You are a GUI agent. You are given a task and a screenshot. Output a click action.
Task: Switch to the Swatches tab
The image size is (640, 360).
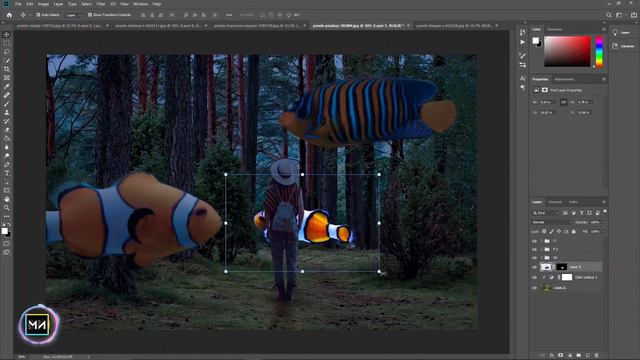tap(554, 29)
